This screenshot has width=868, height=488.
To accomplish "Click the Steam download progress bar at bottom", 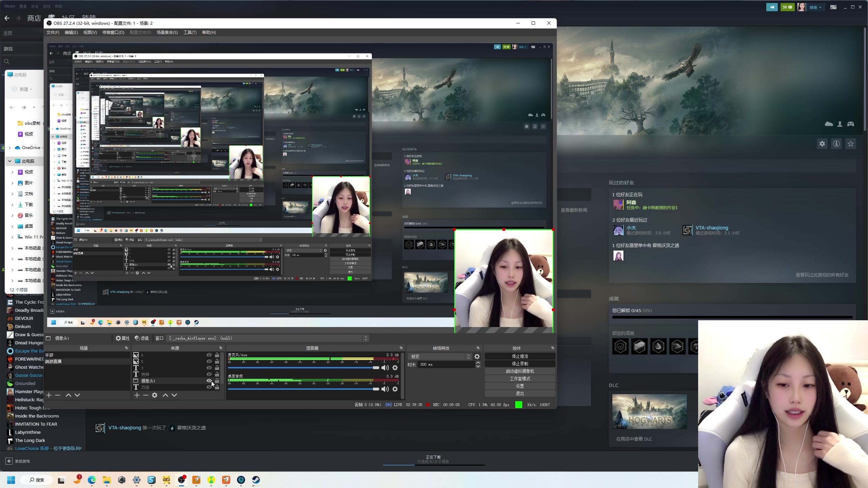I will 434,465.
